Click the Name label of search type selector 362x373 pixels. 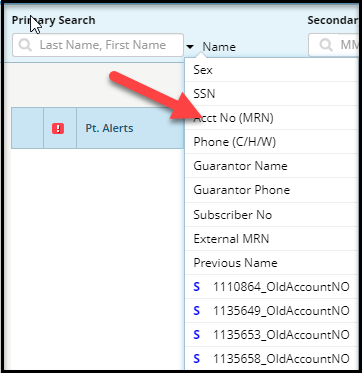(x=219, y=47)
